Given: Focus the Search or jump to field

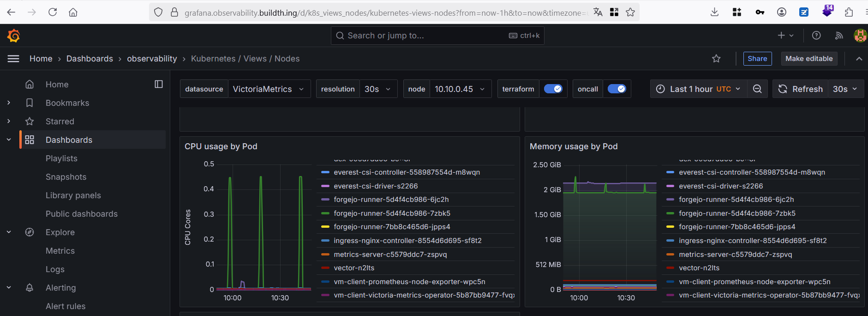Looking at the screenshot, I should (437, 36).
